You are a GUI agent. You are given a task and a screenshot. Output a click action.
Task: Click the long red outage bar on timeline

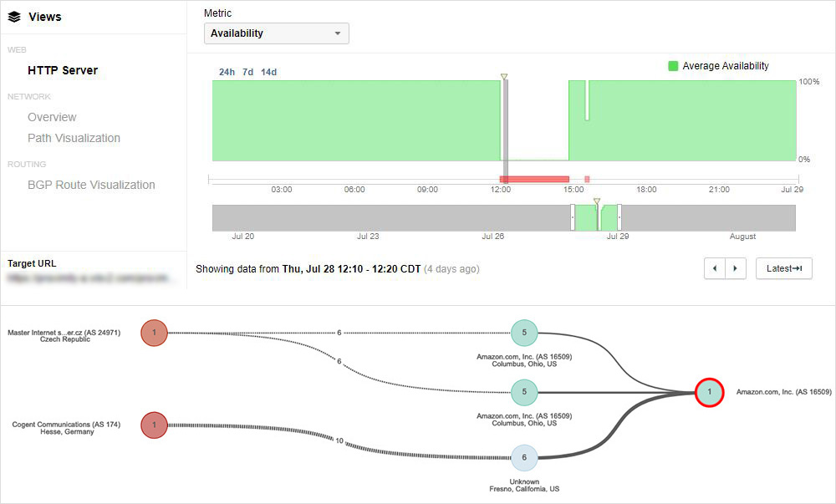pyautogui.click(x=535, y=179)
